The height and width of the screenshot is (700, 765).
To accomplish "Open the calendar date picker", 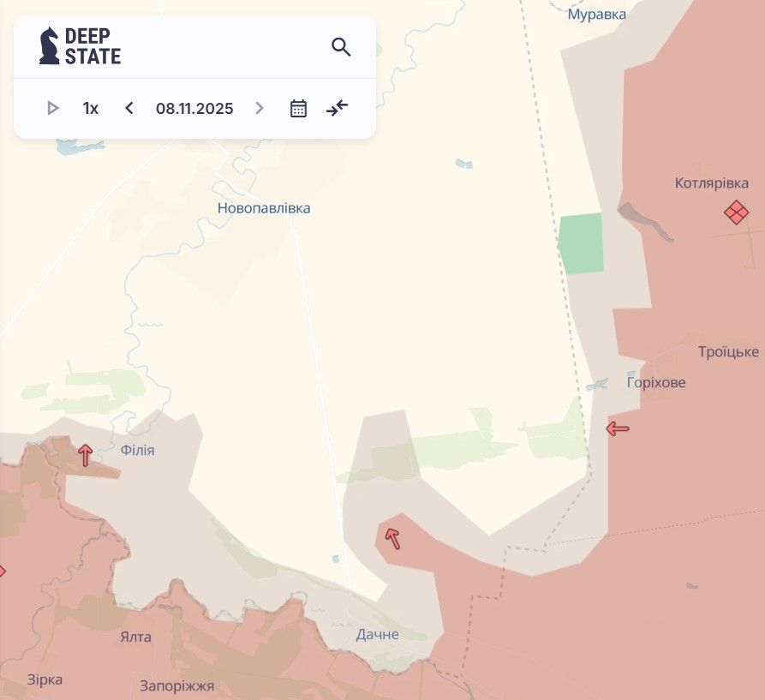I will click(298, 109).
